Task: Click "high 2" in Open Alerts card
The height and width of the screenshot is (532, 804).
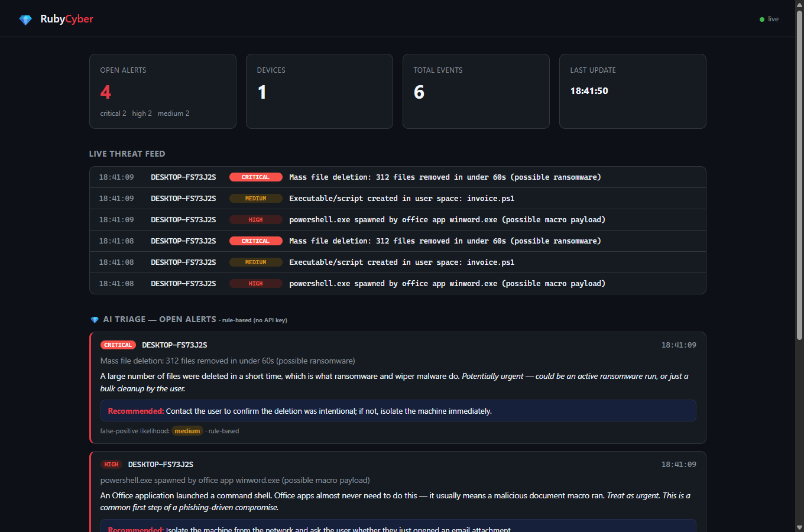Action: (x=142, y=113)
